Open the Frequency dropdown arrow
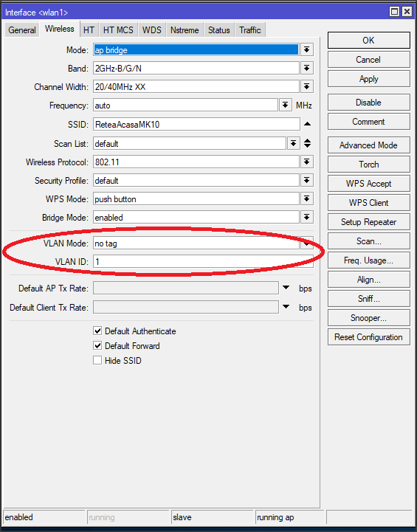This screenshot has height=532, width=417. click(286, 106)
